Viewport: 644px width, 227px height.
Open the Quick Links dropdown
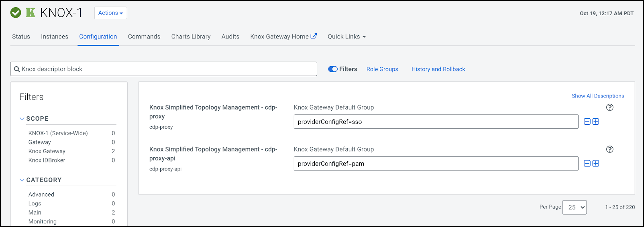coord(346,36)
